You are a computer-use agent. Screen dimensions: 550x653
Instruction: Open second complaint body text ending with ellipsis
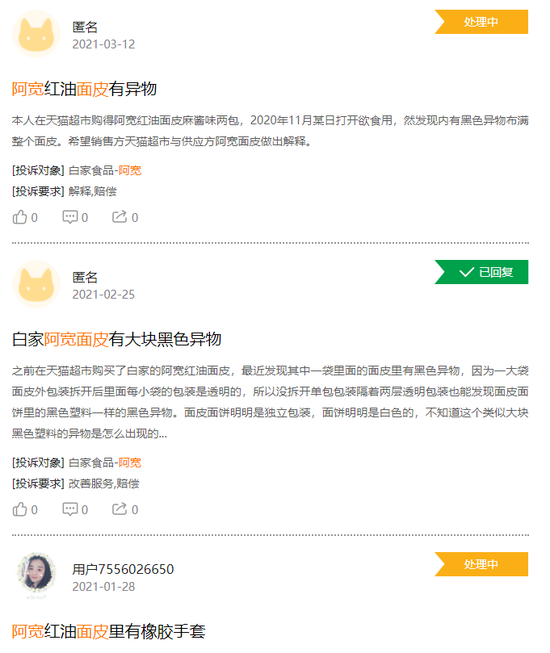(x=270, y=402)
